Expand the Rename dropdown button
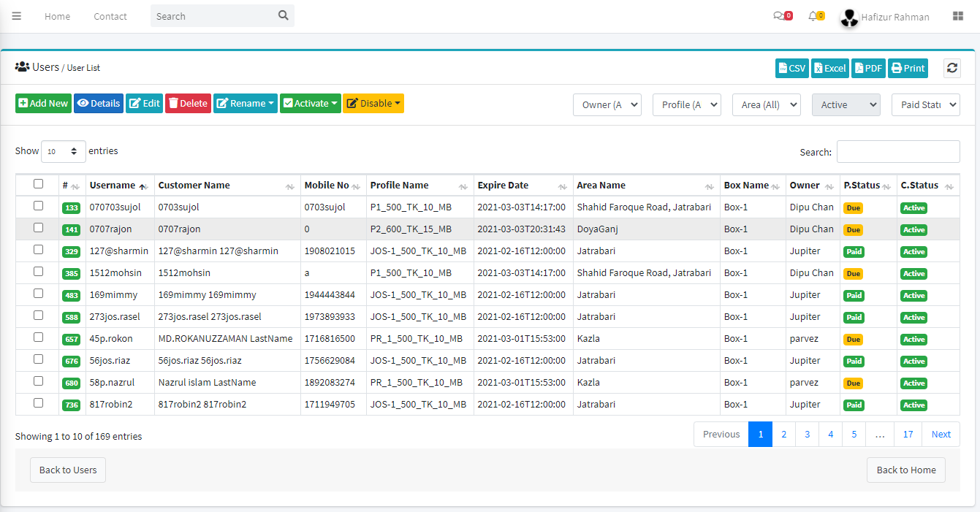The height and width of the screenshot is (512, 980). click(x=245, y=104)
